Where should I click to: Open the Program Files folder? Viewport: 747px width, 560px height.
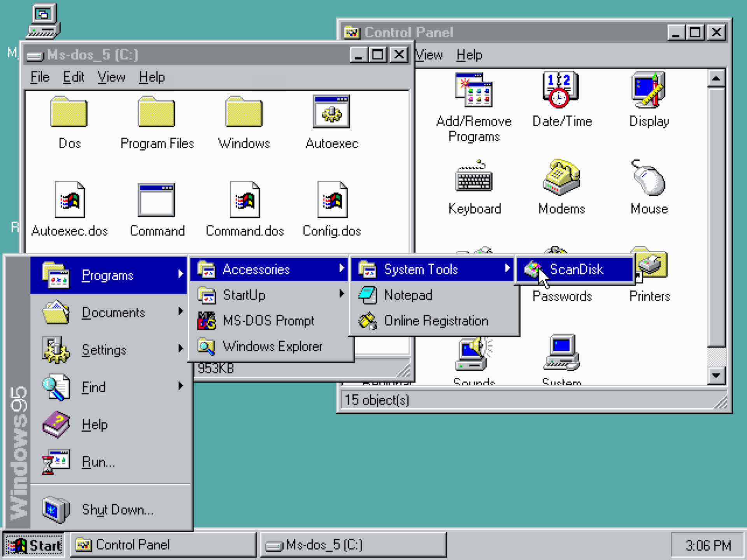(x=156, y=112)
